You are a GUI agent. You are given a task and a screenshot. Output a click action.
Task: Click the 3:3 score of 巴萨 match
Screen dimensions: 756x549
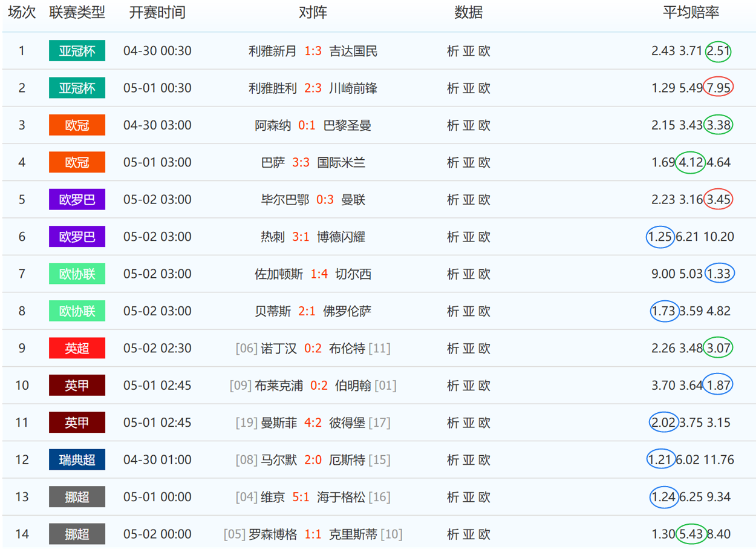pyautogui.click(x=301, y=163)
